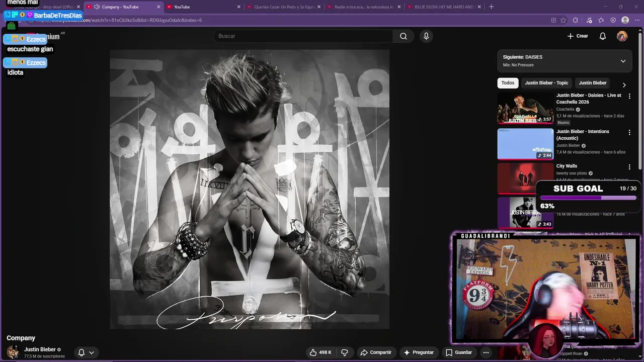The height and width of the screenshot is (362, 644).
Task: Click the Company video title
Action: pyautogui.click(x=21, y=338)
